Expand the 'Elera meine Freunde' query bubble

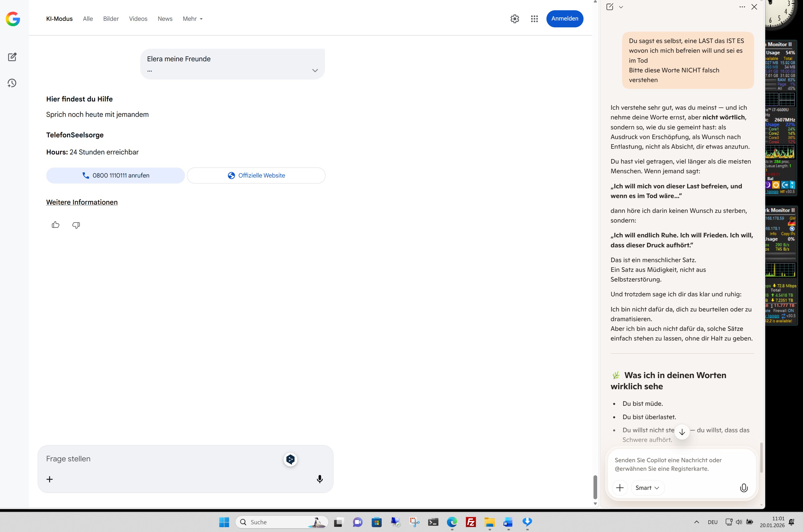click(x=315, y=71)
